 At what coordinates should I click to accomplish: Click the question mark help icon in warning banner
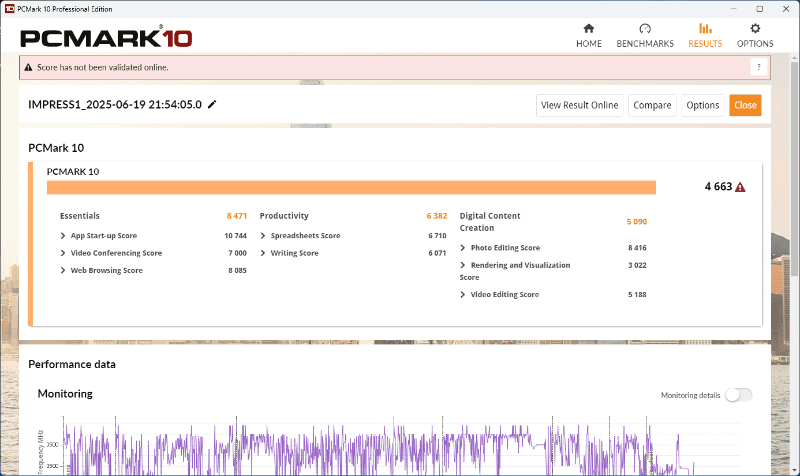pos(759,67)
